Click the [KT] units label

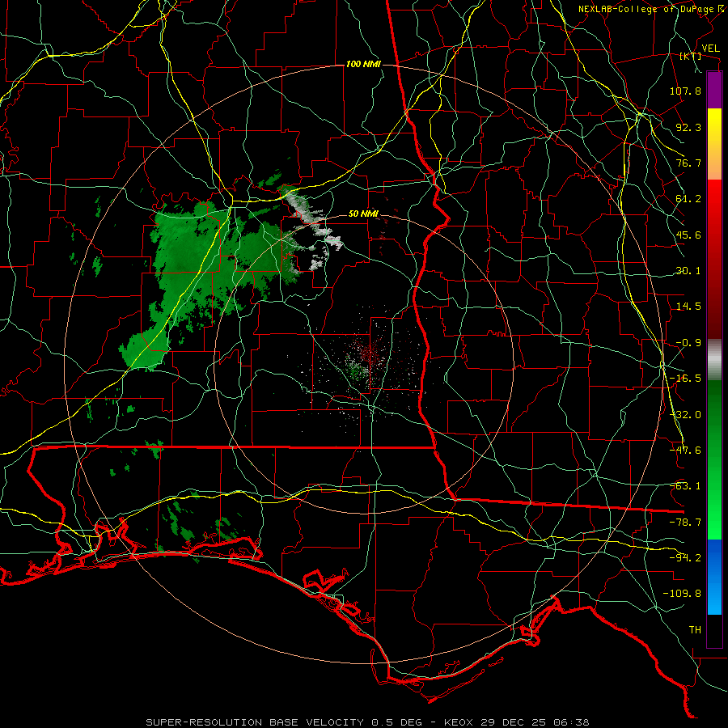(x=691, y=56)
